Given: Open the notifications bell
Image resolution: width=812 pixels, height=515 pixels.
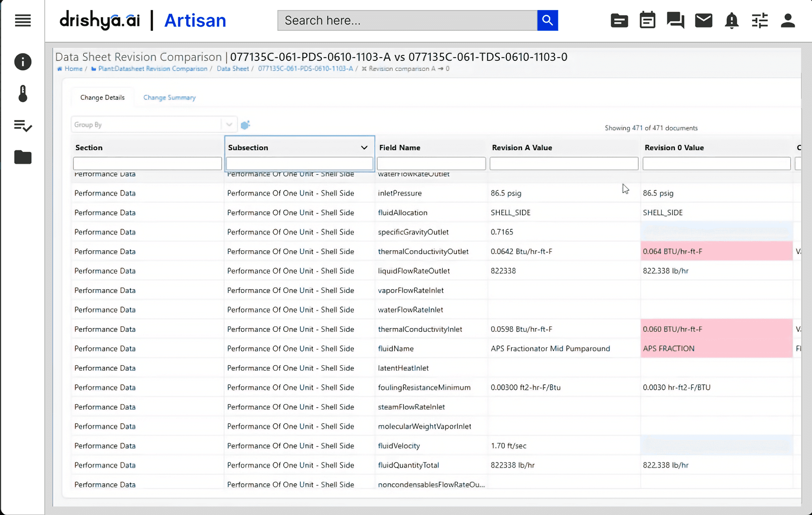Looking at the screenshot, I should (x=732, y=20).
